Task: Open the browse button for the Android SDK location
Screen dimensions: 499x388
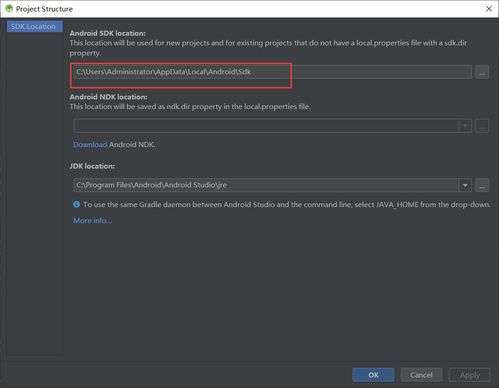Action: point(482,72)
